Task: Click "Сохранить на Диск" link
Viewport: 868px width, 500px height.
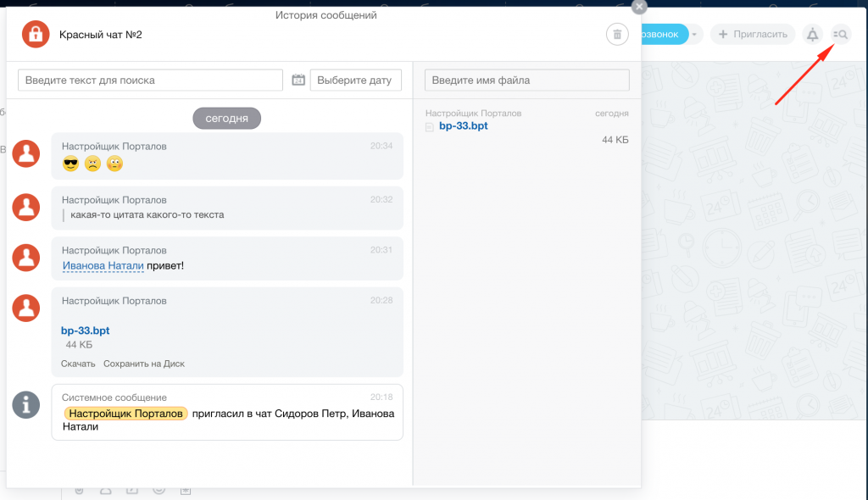Action: (143, 364)
